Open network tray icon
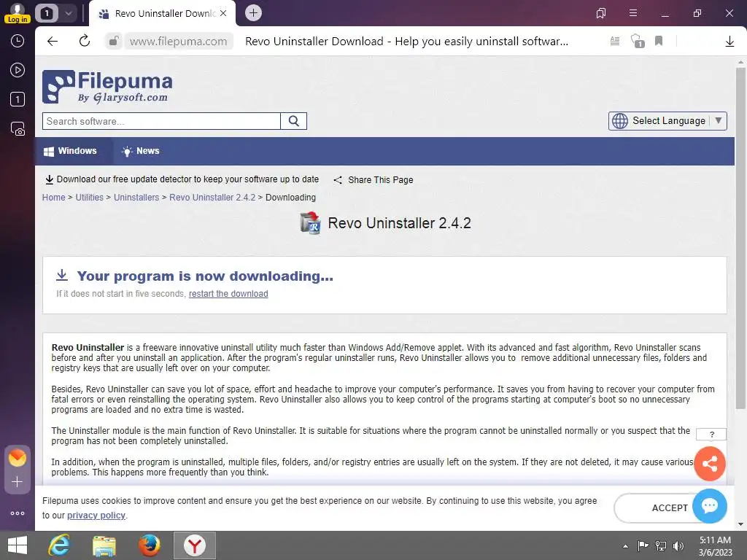The width and height of the screenshot is (747, 560). [x=660, y=545]
